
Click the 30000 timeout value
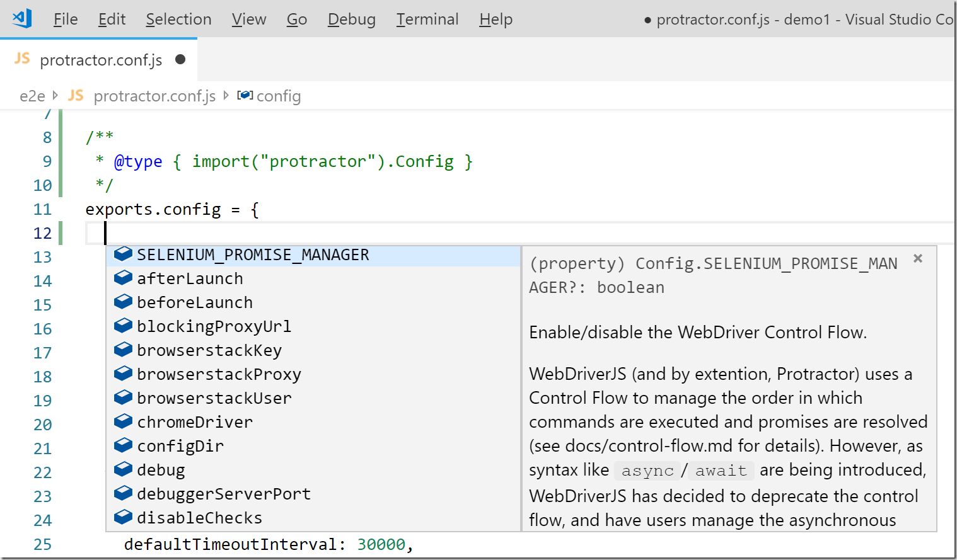[381, 544]
